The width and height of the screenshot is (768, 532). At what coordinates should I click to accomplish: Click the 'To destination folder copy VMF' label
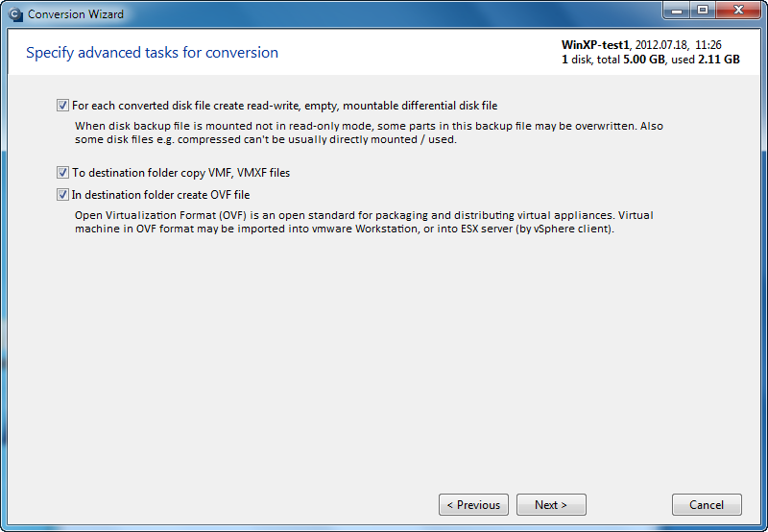coord(180,173)
